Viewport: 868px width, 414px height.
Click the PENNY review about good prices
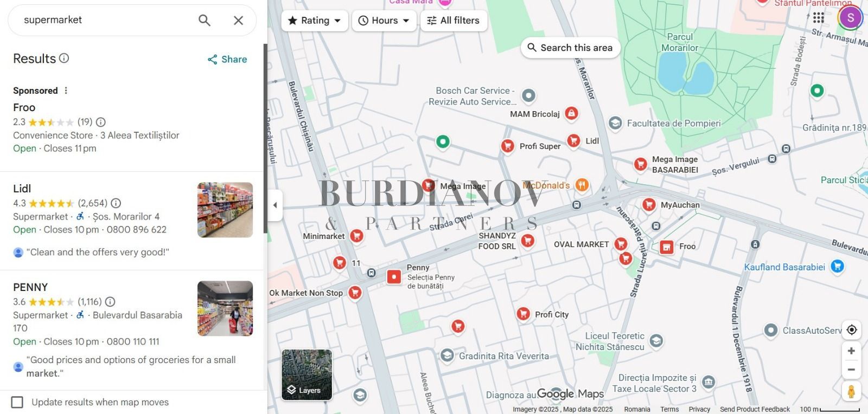pyautogui.click(x=131, y=366)
